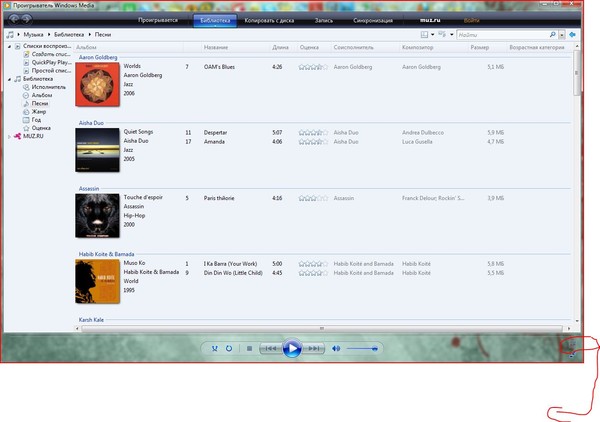Open the view options dropdown
Image resolution: width=600 pixels, height=422 pixels.
point(452,34)
